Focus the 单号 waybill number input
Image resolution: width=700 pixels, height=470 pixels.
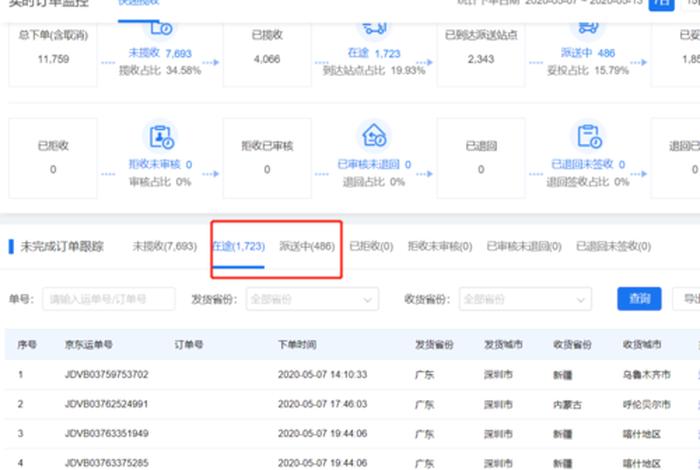tap(109, 299)
